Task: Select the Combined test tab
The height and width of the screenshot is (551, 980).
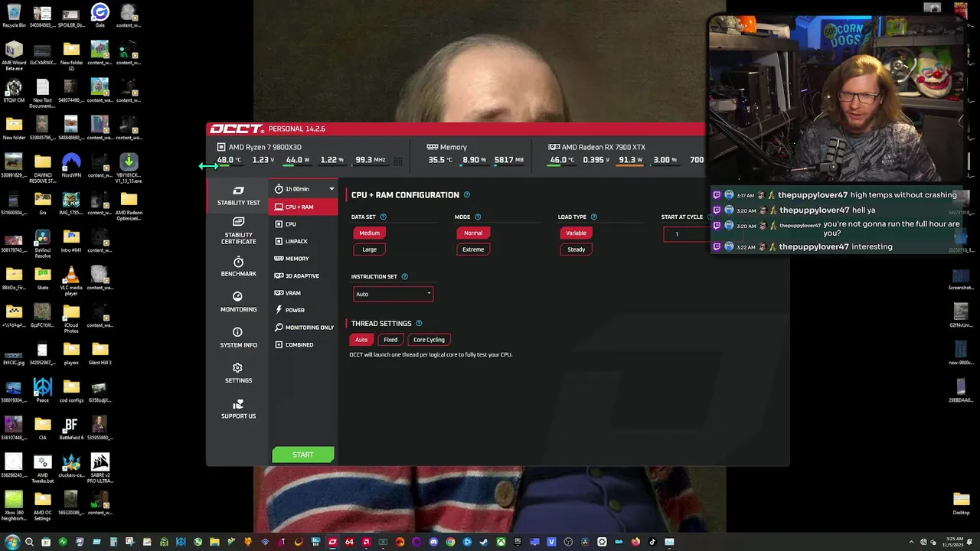Action: (x=302, y=344)
